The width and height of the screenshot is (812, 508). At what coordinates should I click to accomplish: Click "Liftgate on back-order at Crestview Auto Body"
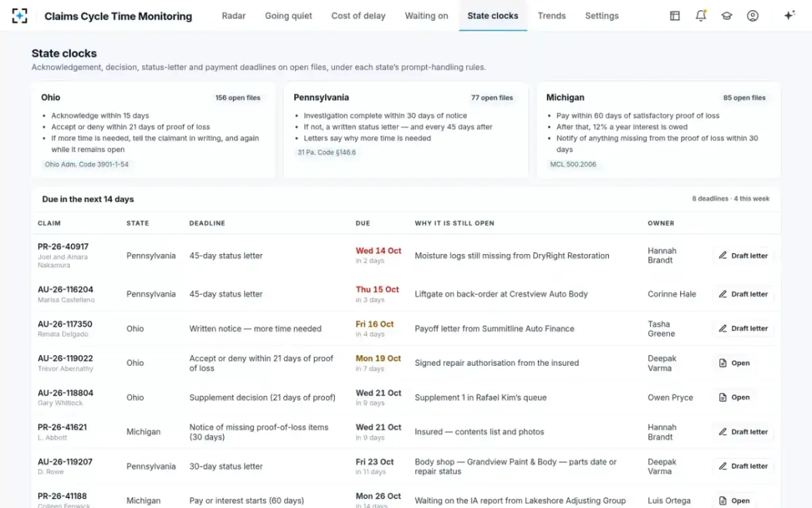click(x=501, y=294)
